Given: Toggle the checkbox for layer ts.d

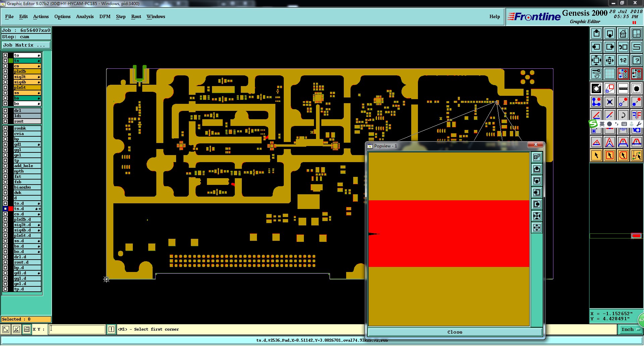Looking at the screenshot, I should (x=5, y=209).
